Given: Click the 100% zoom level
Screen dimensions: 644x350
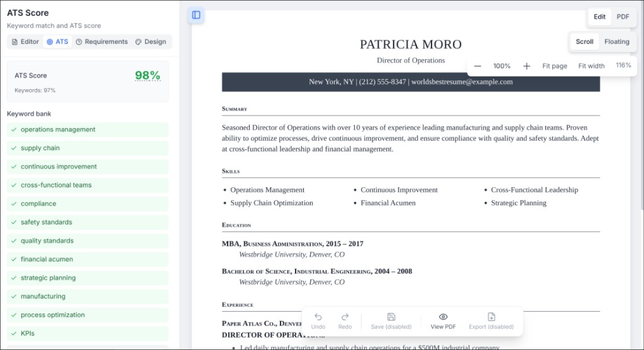Looking at the screenshot, I should coord(501,66).
